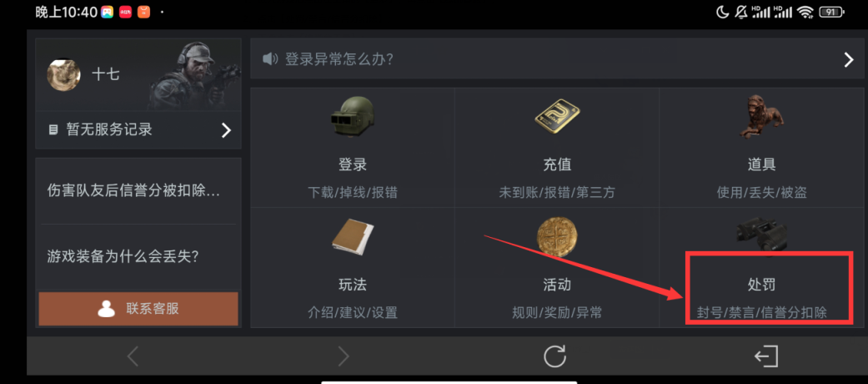Image resolution: width=868 pixels, height=384 pixels.
Task: Click the 联系客服 button
Action: click(138, 309)
